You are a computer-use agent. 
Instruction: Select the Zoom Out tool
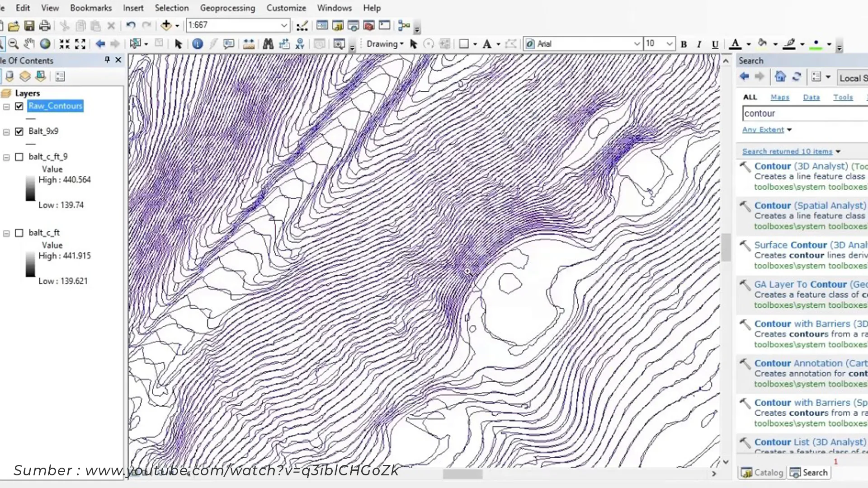click(14, 44)
